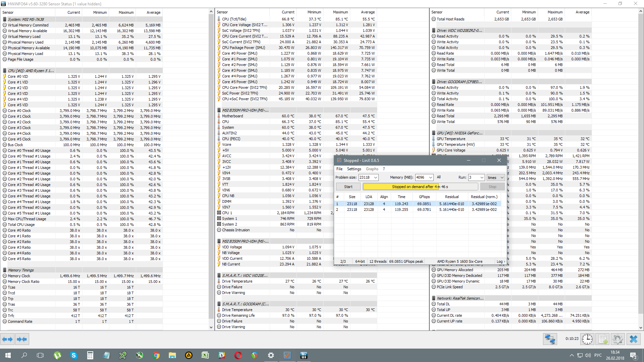Open uTorrent from the taskbar

pos(57,355)
